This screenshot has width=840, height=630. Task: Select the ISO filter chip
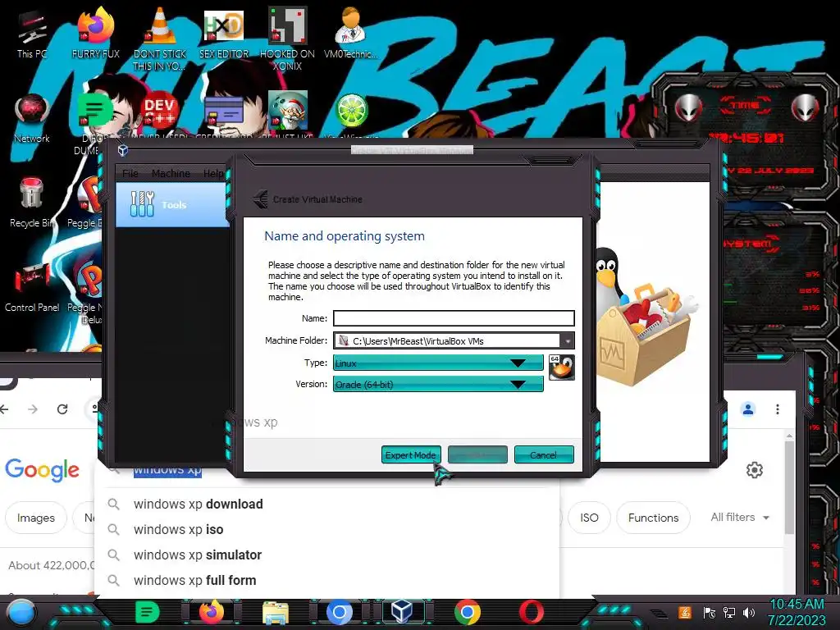click(589, 518)
